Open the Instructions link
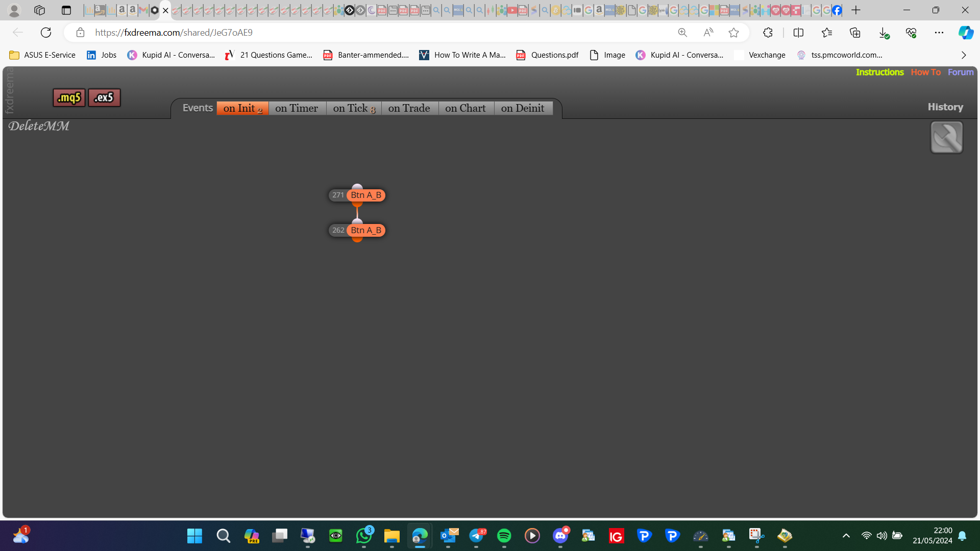 [879, 72]
